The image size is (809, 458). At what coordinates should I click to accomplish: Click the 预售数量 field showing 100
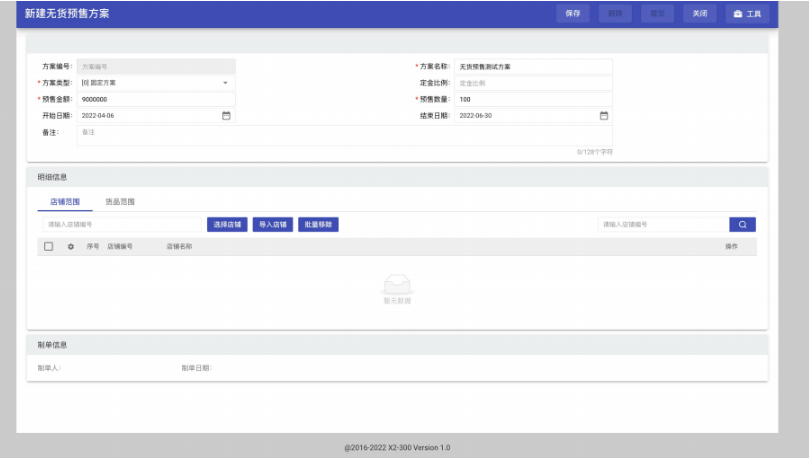(533, 99)
